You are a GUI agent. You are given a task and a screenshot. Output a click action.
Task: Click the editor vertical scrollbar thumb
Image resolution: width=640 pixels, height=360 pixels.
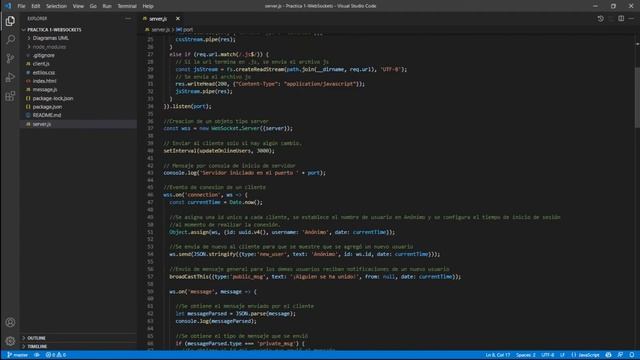pos(637,98)
